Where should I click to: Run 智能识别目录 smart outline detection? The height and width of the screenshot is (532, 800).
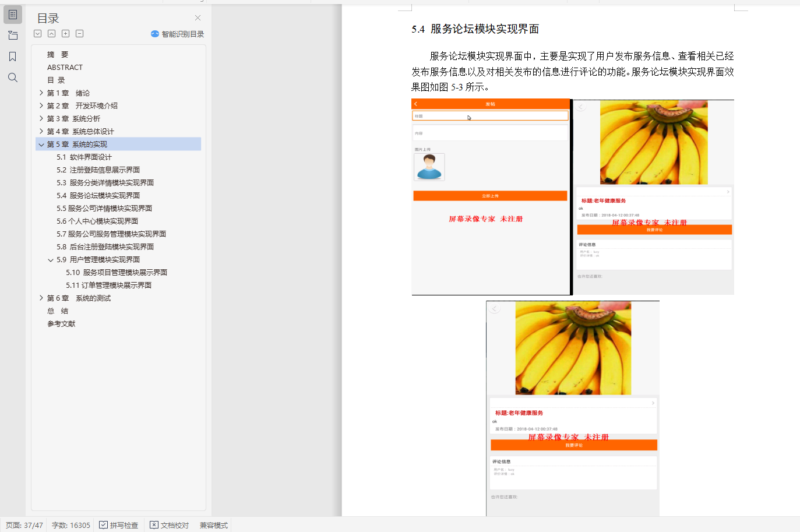(x=177, y=34)
